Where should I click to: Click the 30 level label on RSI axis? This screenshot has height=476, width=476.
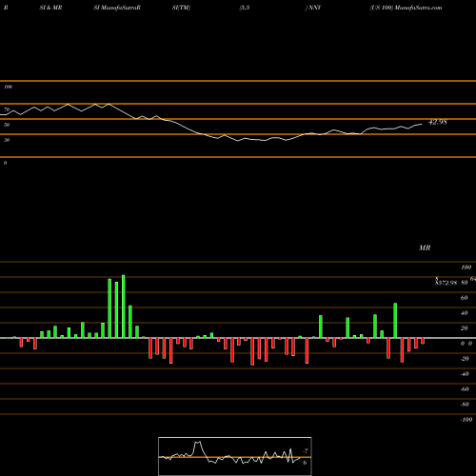coord(7,140)
